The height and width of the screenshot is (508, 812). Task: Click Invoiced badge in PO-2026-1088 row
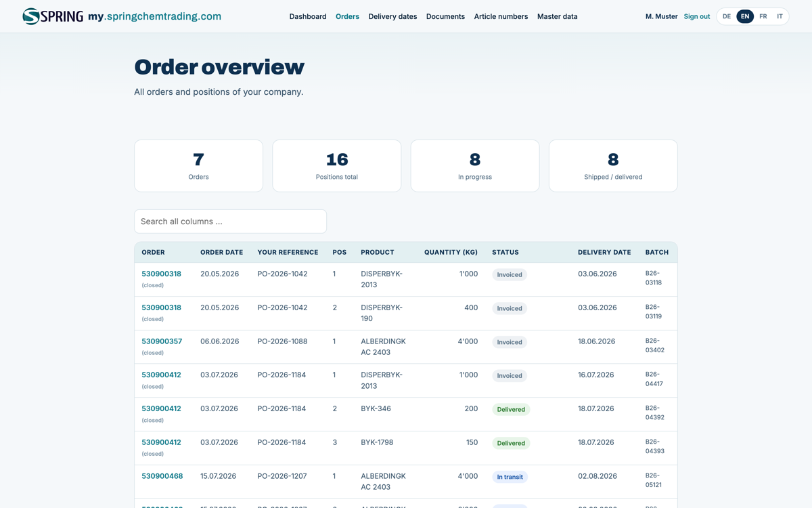510,342
